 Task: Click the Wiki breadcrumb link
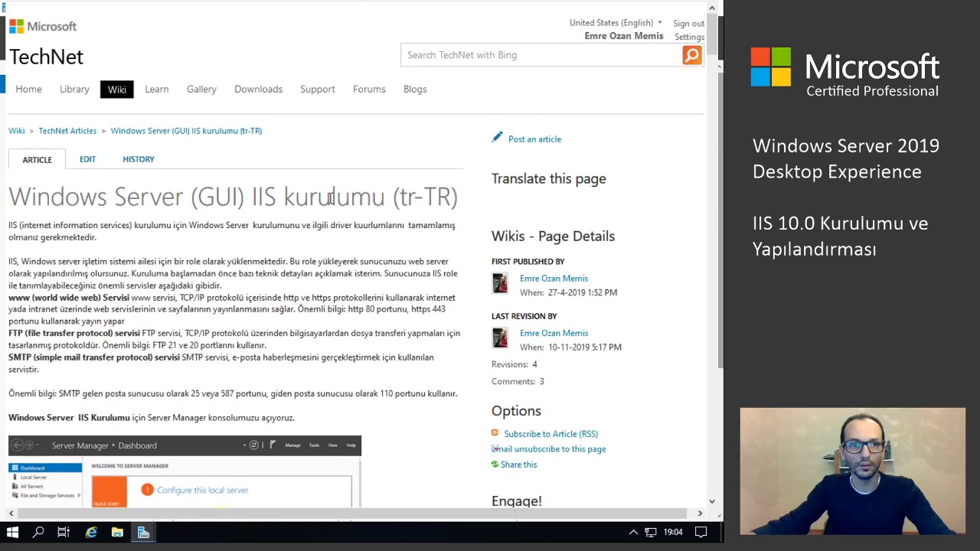pos(17,131)
